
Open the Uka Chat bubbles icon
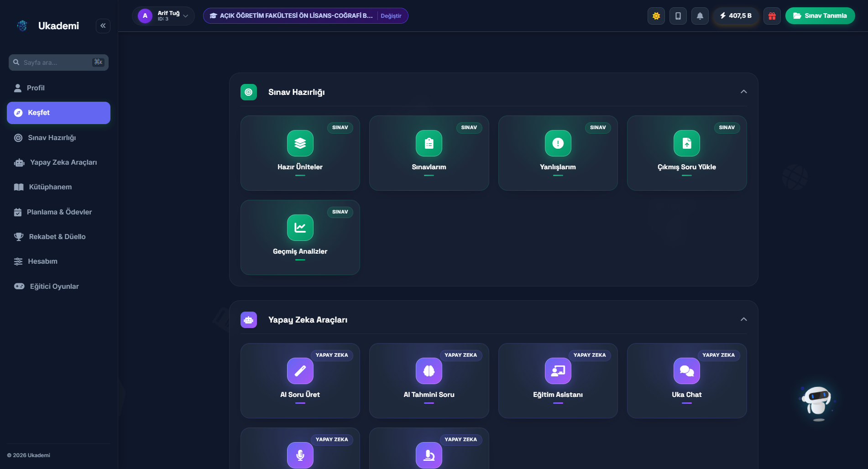point(687,371)
